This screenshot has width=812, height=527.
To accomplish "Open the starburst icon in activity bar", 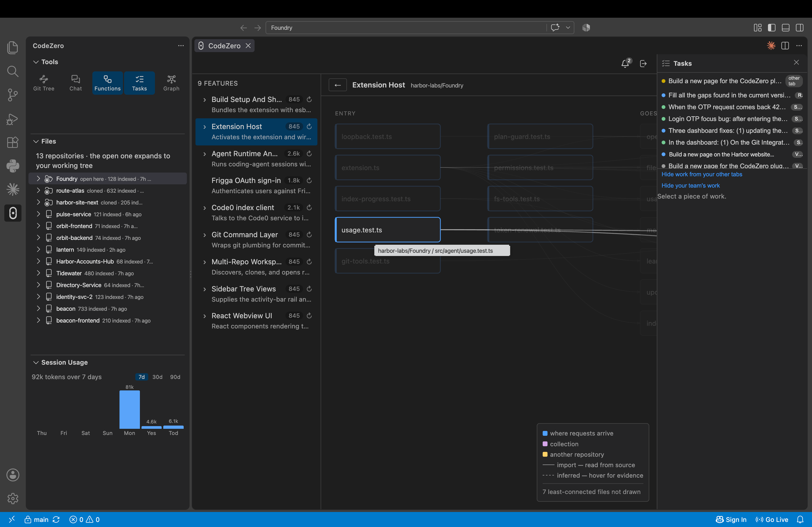I will pos(13,189).
